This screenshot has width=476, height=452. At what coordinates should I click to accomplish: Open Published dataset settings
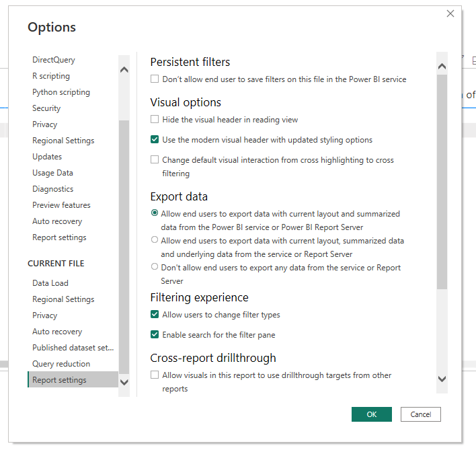[x=73, y=348]
